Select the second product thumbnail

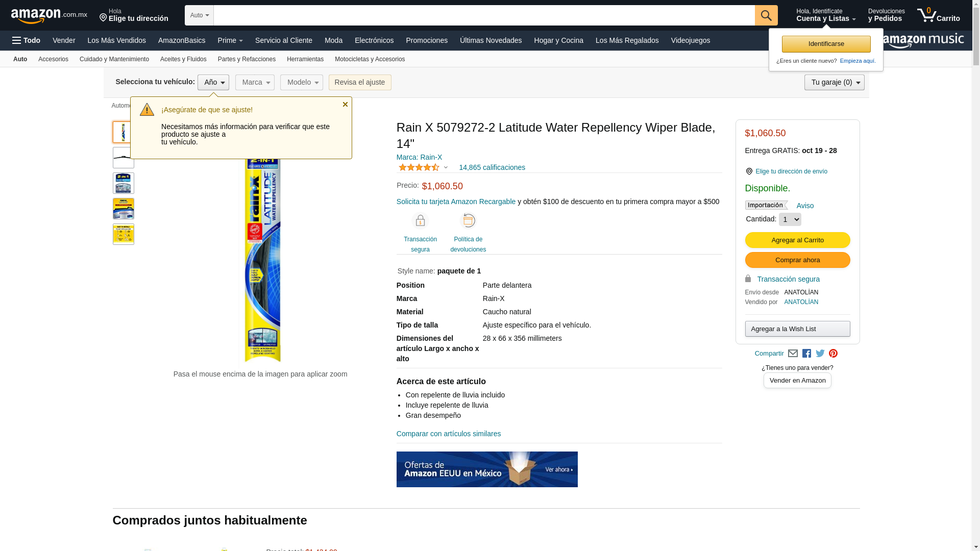point(124,158)
